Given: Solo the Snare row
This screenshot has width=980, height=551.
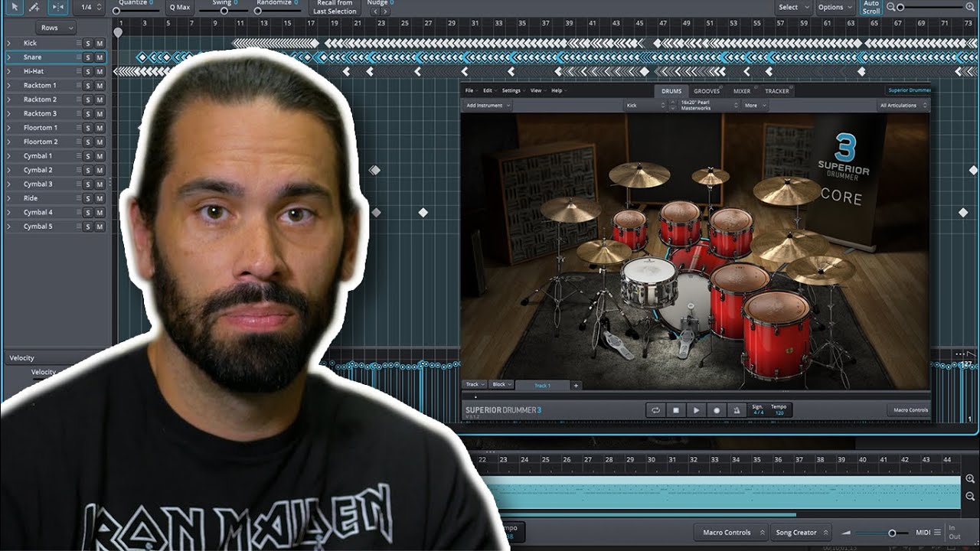Looking at the screenshot, I should point(87,57).
